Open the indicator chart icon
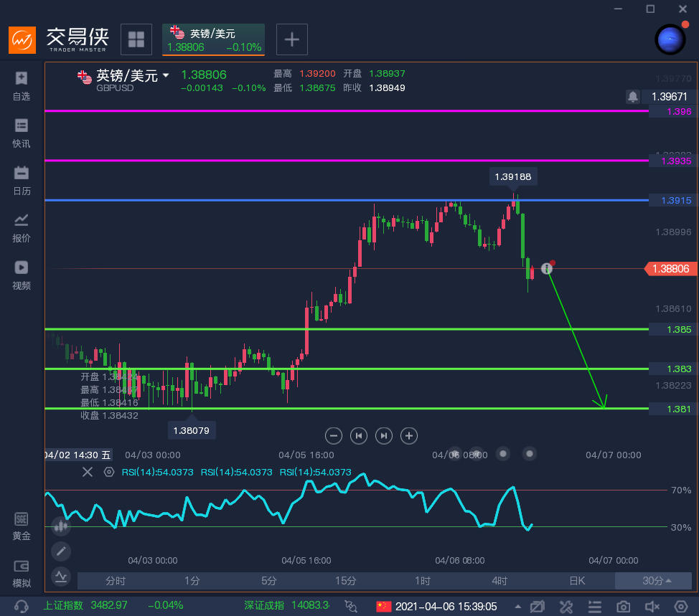The width and height of the screenshot is (699, 616). click(x=61, y=577)
